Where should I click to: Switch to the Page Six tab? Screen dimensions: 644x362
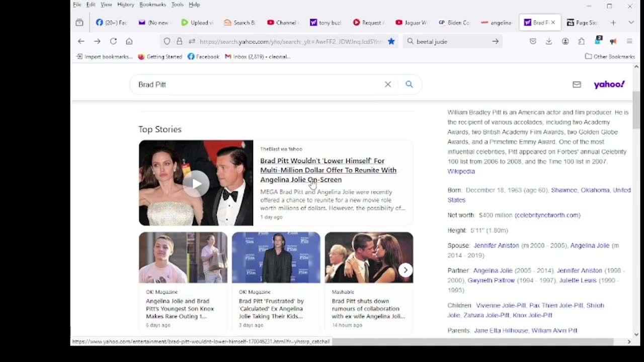click(582, 23)
